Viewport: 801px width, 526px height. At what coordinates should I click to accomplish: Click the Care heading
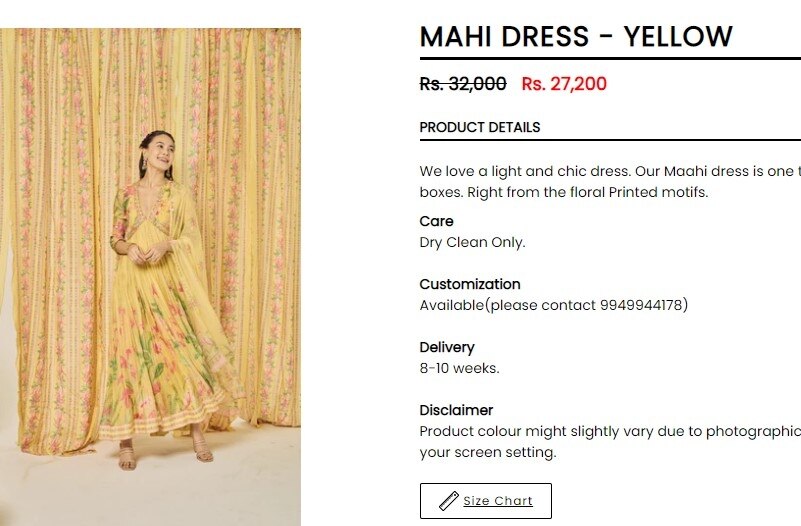436,221
